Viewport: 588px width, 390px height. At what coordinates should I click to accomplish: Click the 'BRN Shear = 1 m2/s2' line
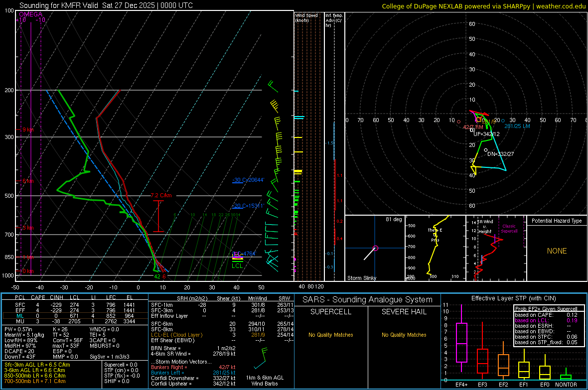193,348
